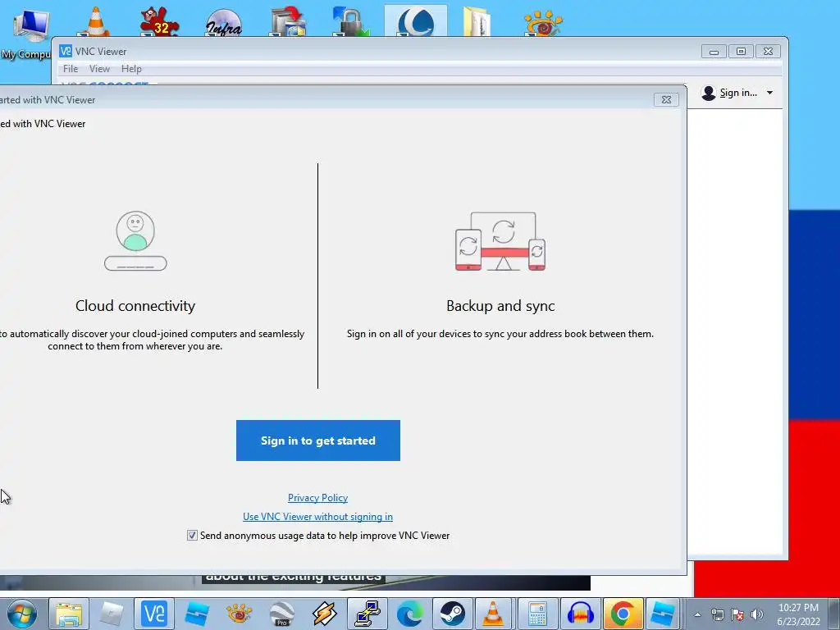The image size is (840, 630).
Task: Select the InfraRecorder desktop shortcut
Action: [x=223, y=22]
